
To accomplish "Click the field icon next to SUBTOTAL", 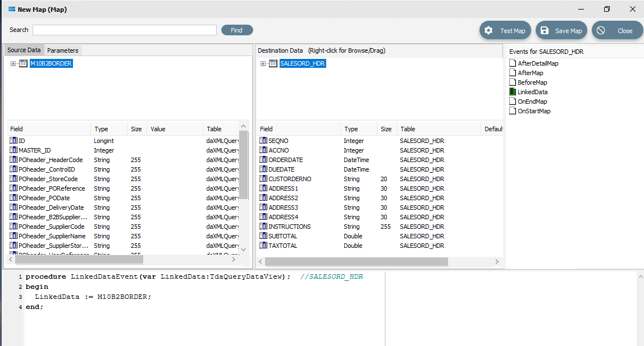I will click(x=263, y=236).
